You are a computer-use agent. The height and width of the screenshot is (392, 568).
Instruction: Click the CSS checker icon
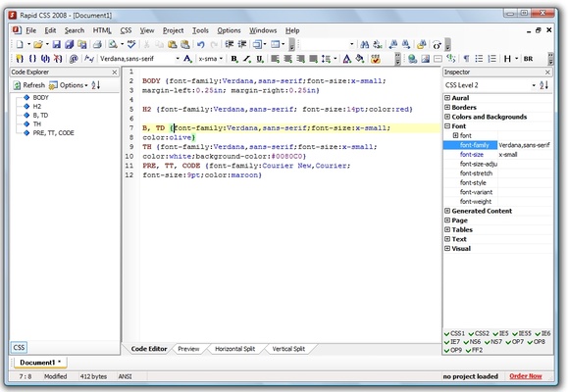click(x=376, y=59)
